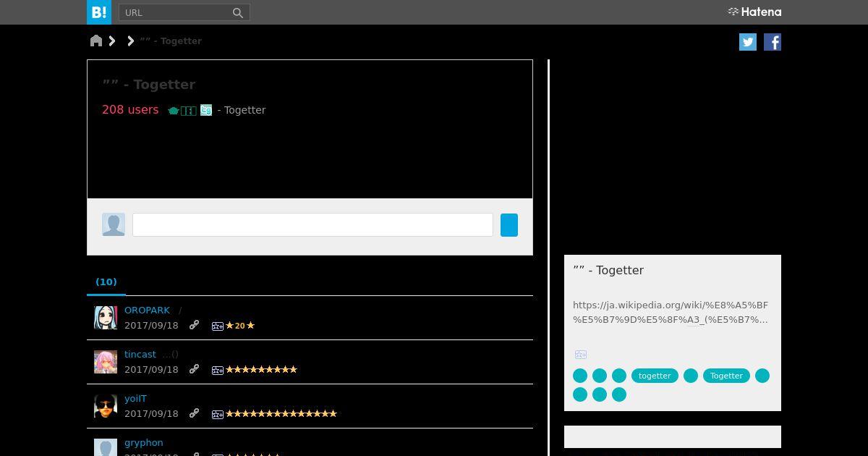Open the Hatena logo link in header

click(x=754, y=12)
